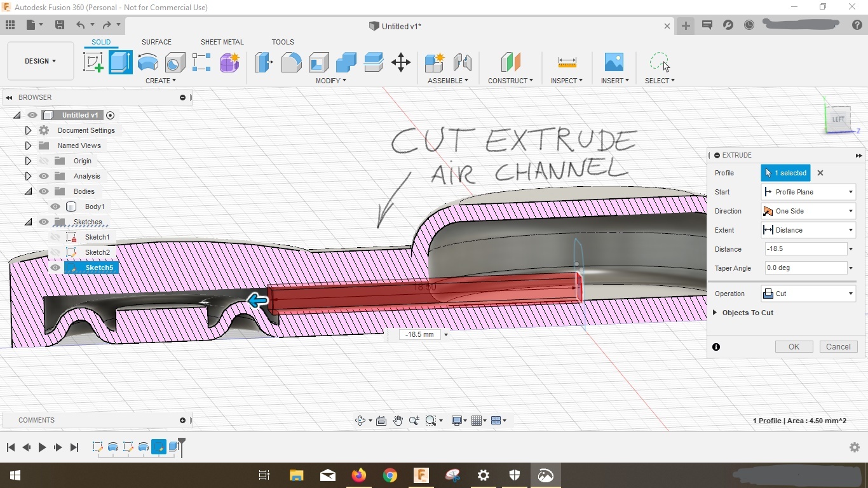Switch to the SHEET METAL tab
The width and height of the screenshot is (868, 488).
(x=222, y=42)
